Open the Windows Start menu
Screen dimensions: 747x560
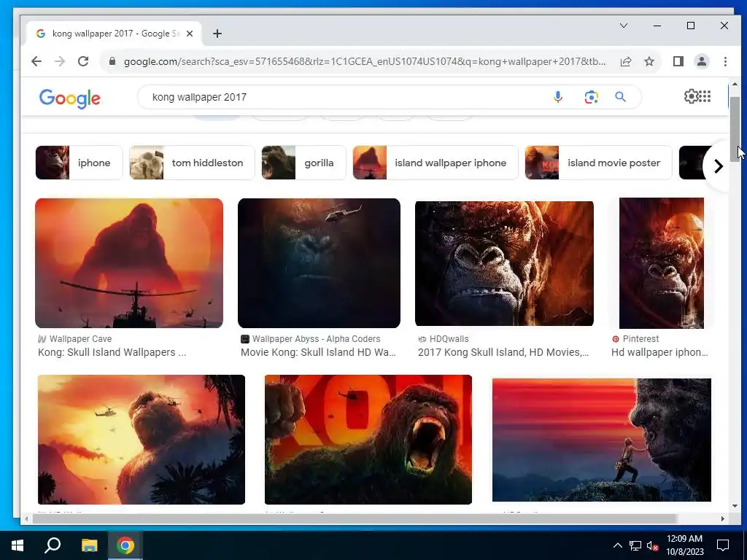pyautogui.click(x=18, y=545)
